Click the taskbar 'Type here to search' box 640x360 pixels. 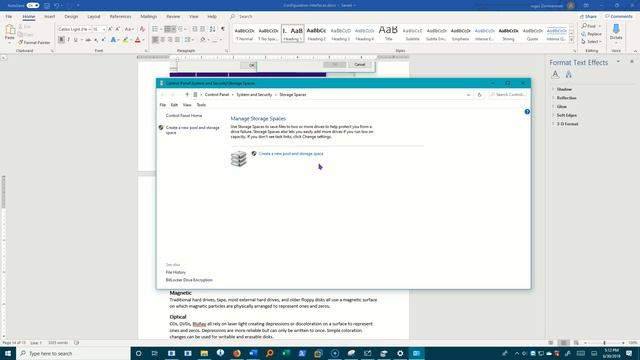[73, 353]
